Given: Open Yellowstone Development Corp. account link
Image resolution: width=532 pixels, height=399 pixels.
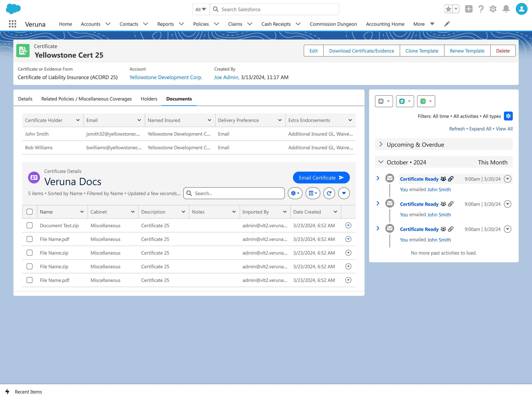Looking at the screenshot, I should click(166, 77).
